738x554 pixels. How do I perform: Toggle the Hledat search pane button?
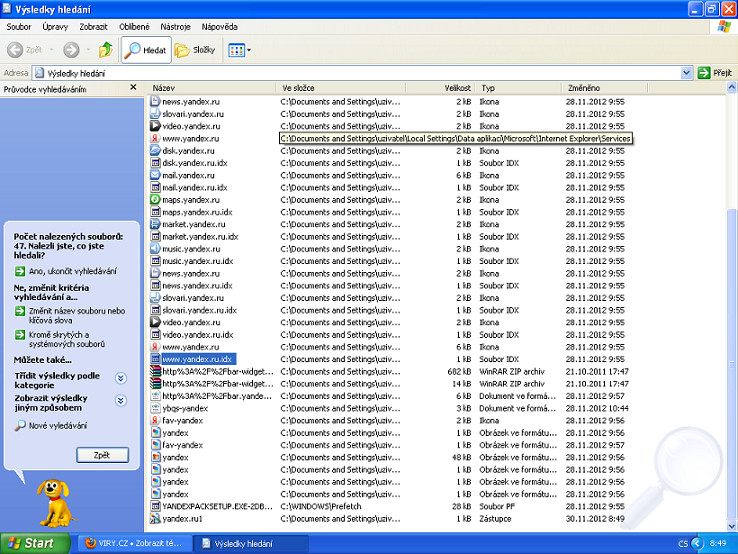pos(146,50)
